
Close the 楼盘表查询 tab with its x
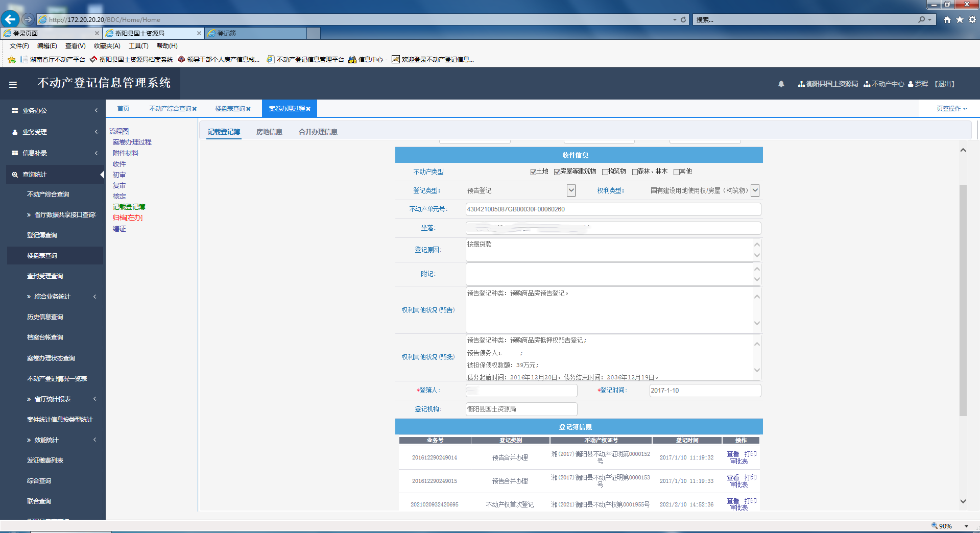[248, 109]
